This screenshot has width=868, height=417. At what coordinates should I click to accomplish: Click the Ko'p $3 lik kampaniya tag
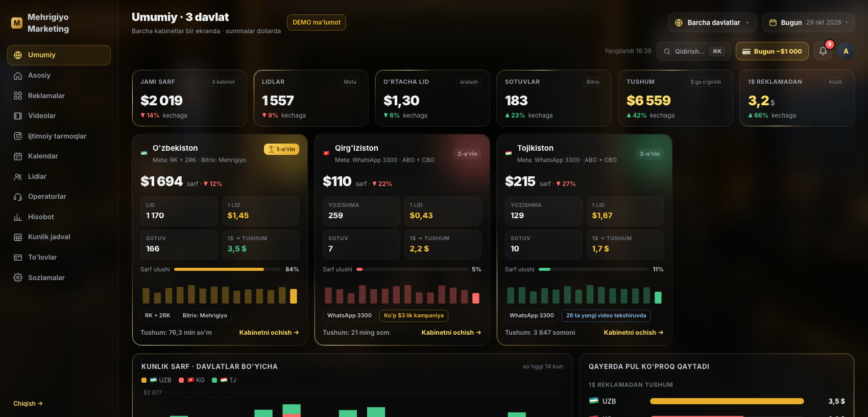(414, 316)
